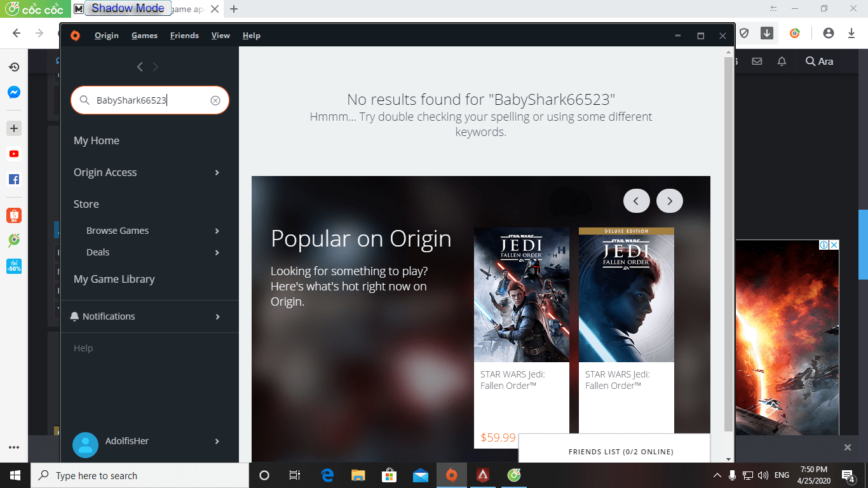
Task: Go back in the browser
Action: click(17, 33)
